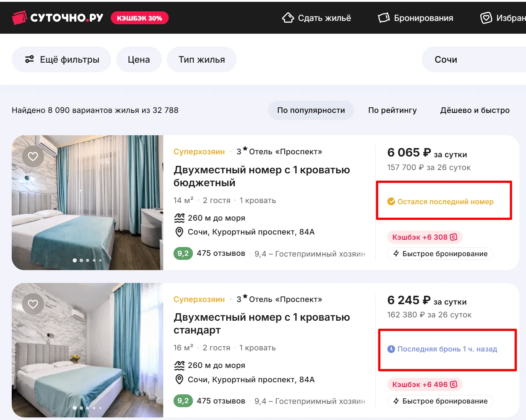Viewport: 526px width, 420px height.
Task: Click the Суточно.ру logo
Action: (58, 18)
